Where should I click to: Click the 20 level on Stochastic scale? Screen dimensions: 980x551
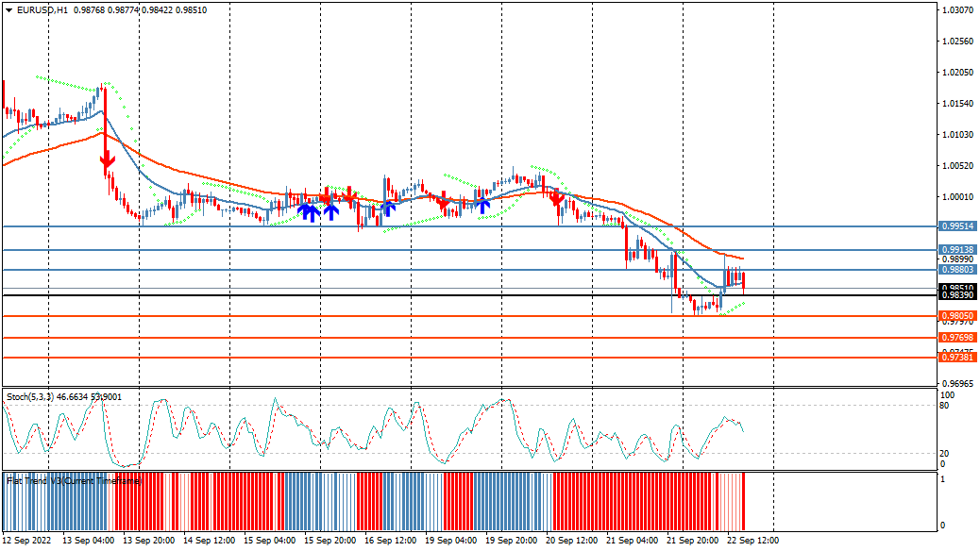click(944, 454)
